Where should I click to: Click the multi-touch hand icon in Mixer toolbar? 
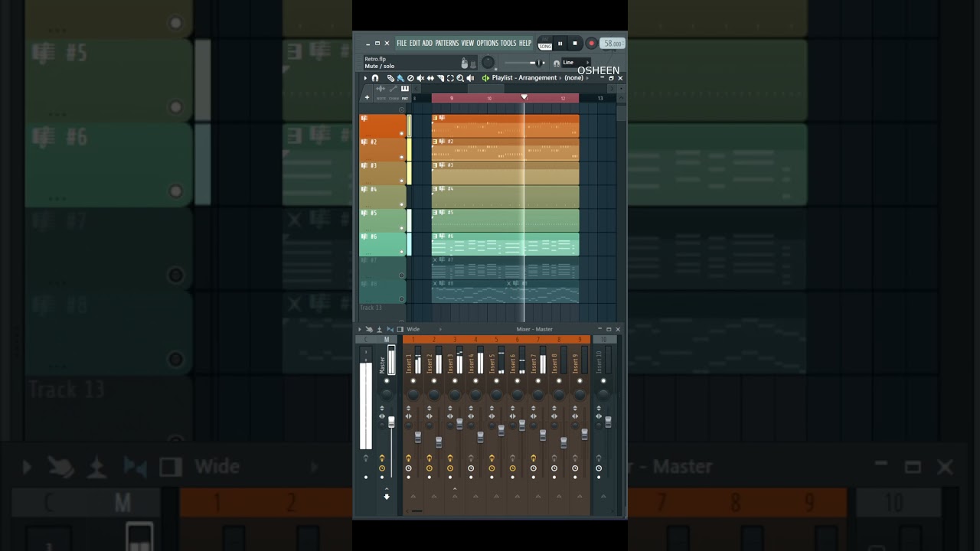(369, 329)
